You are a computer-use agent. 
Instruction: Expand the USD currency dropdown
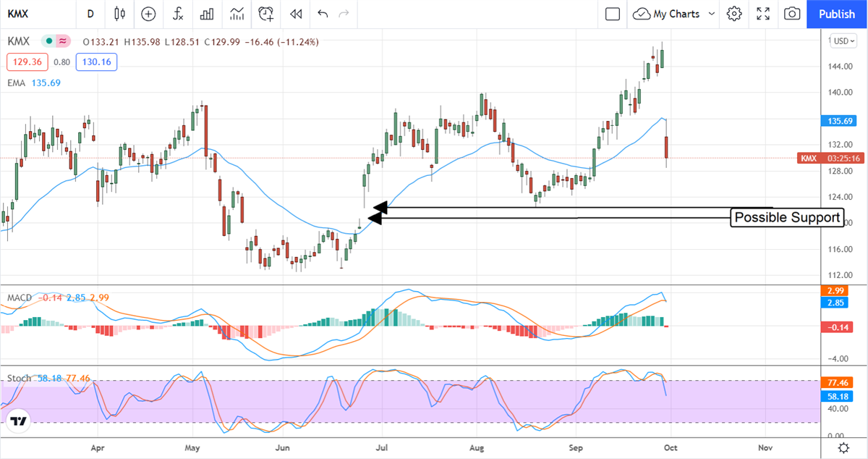pos(841,41)
